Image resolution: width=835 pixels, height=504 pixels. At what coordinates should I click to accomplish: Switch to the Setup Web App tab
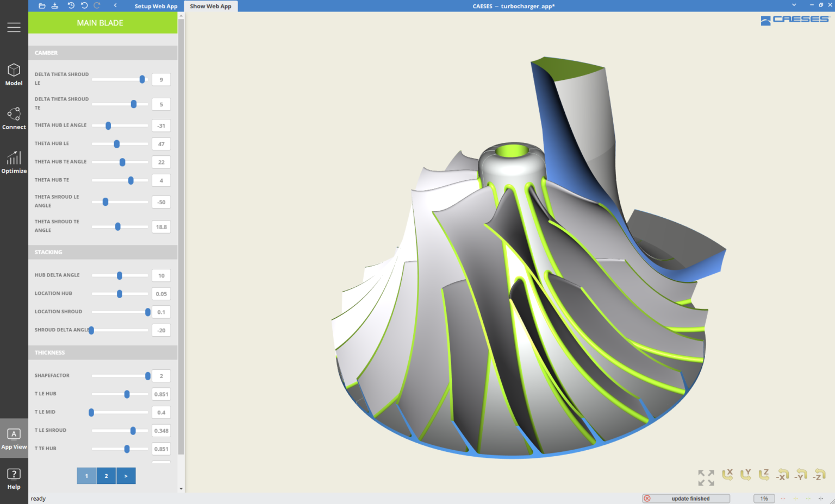pyautogui.click(x=156, y=6)
